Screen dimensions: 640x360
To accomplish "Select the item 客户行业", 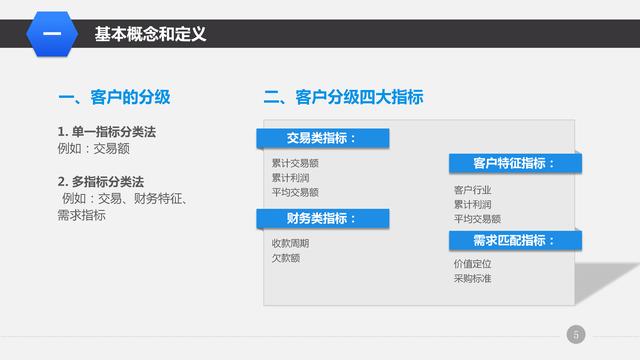I will pos(473,190).
